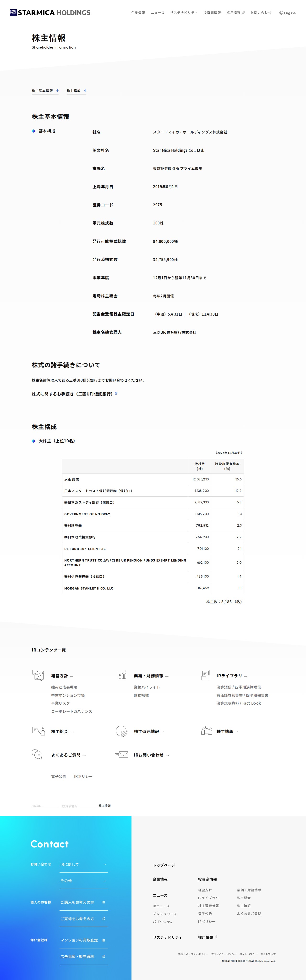306x980 pixels.
Task: Open 業績ハイライト link
Action: [x=147, y=687]
